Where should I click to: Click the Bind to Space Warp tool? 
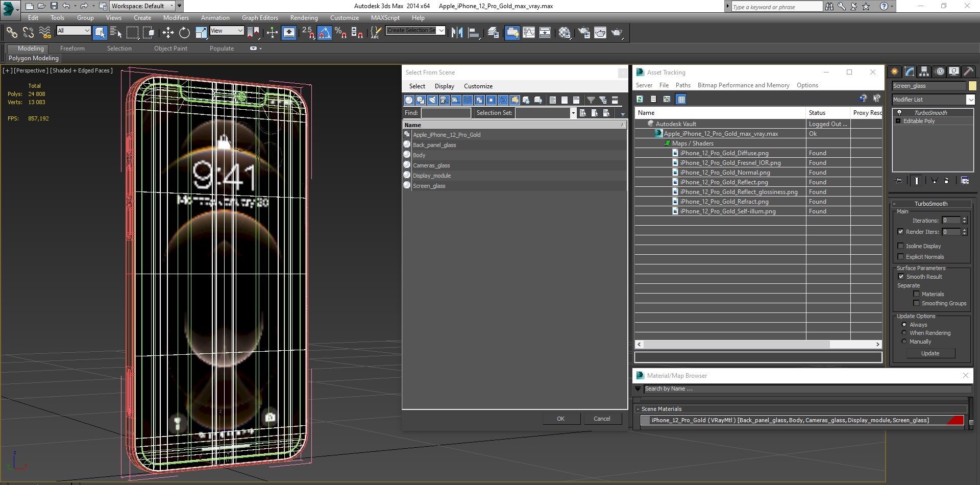point(45,33)
